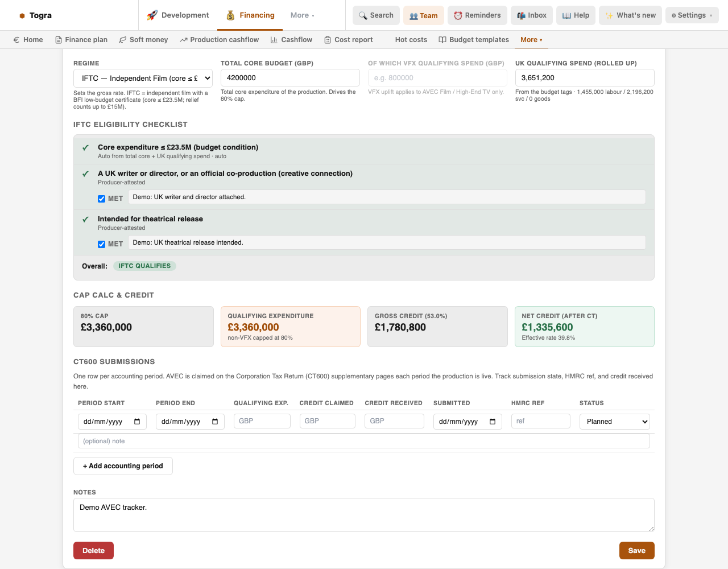Click the mailbox icon in Inbox
The width and height of the screenshot is (728, 569).
(x=521, y=15)
